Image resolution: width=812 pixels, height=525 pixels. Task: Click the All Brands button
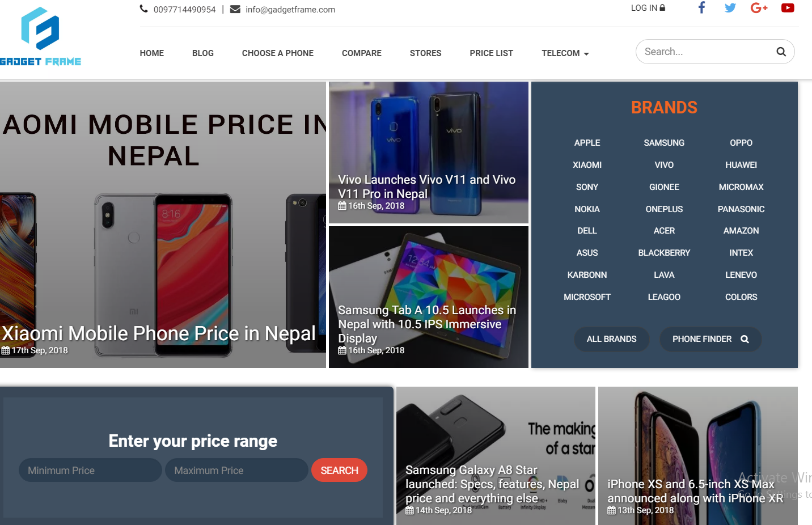tap(612, 339)
